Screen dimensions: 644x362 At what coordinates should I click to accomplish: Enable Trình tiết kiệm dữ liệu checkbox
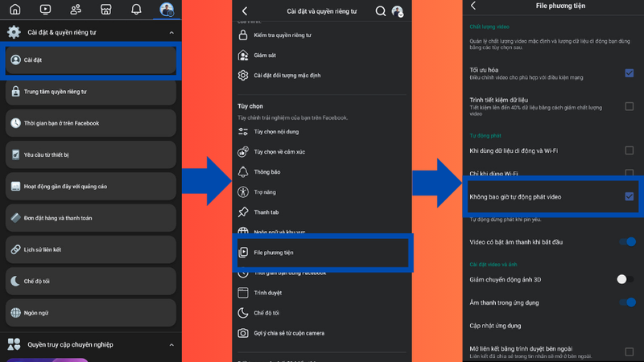point(630,106)
